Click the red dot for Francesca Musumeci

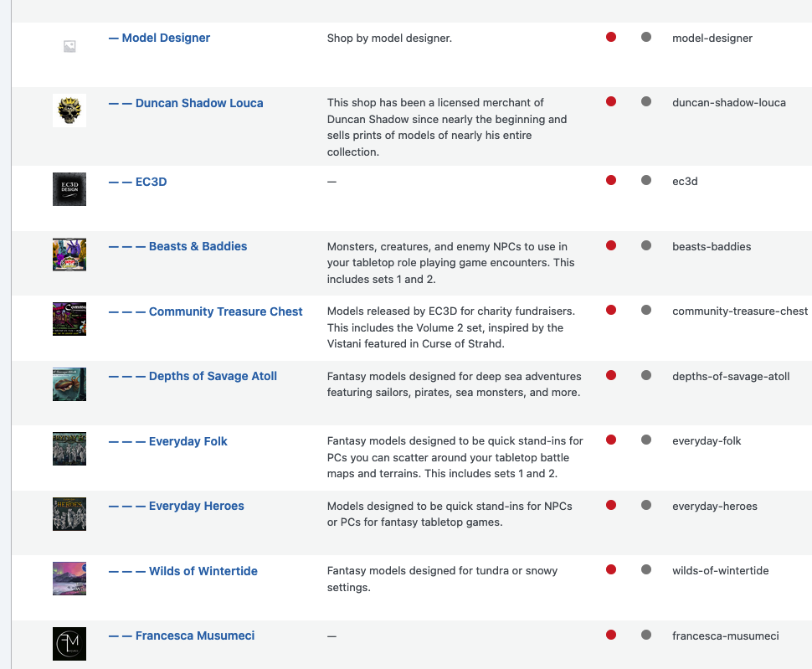click(611, 635)
